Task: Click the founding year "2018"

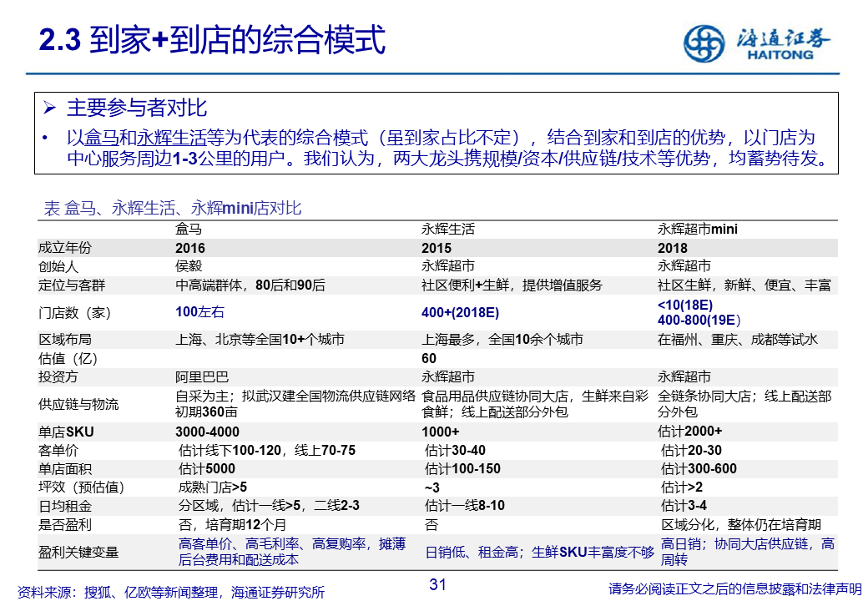Action: coord(672,248)
